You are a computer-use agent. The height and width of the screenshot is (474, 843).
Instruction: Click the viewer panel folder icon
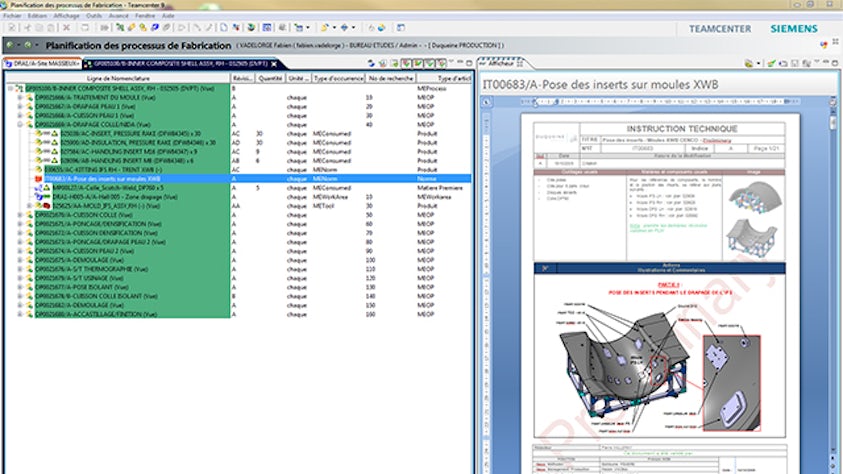click(x=749, y=63)
